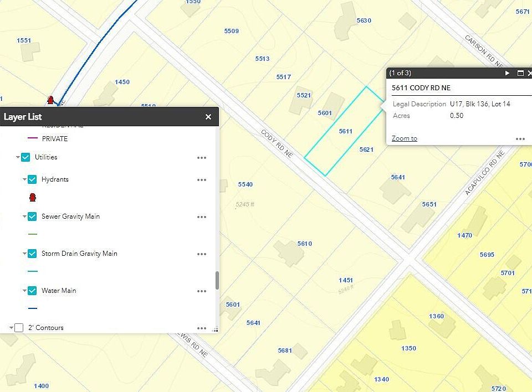
Task: Open options menu for Utilities layer
Action: click(x=202, y=158)
